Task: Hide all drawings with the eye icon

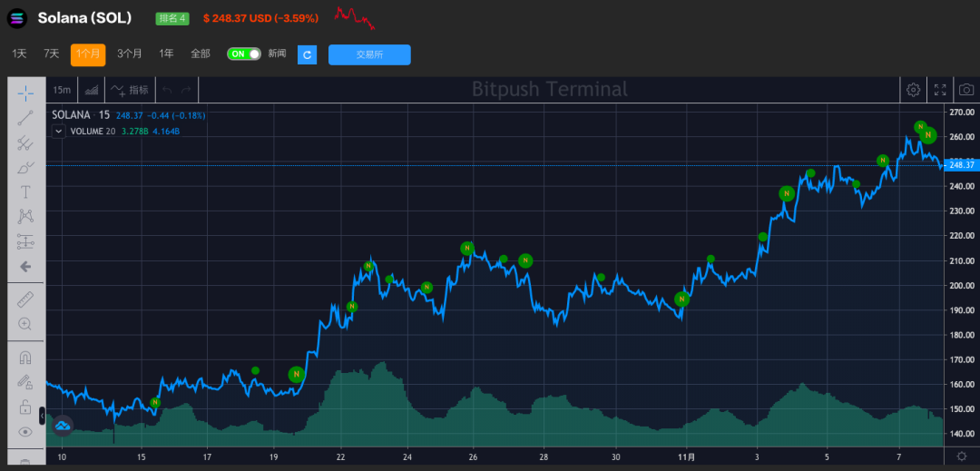Action: [25, 432]
